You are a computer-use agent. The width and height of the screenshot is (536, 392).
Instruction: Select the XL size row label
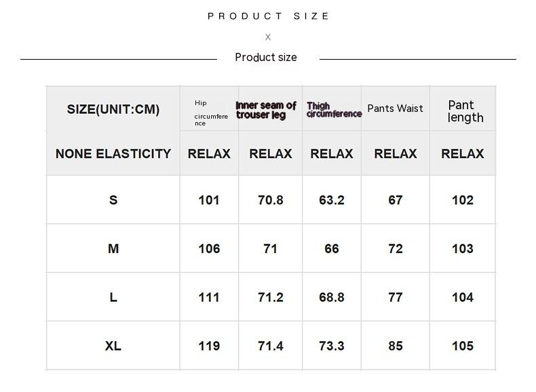(x=113, y=346)
